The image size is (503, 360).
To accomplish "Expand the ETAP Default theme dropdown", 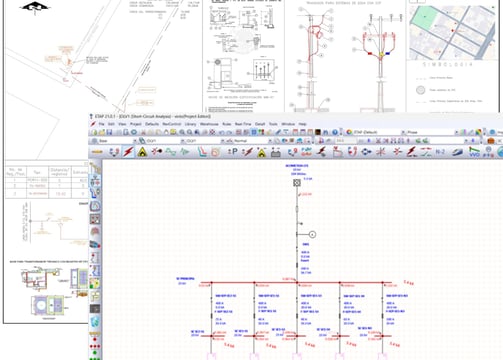I will click(x=402, y=132).
